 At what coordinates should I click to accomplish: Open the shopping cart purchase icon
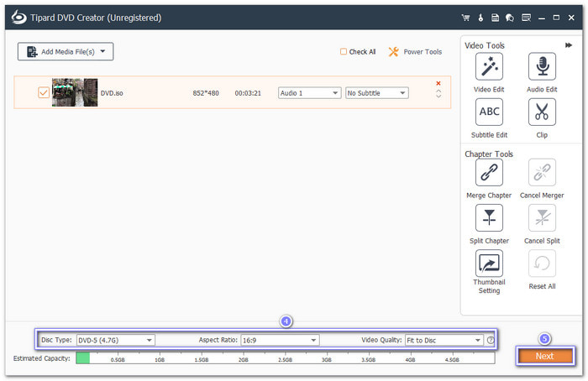(465, 18)
